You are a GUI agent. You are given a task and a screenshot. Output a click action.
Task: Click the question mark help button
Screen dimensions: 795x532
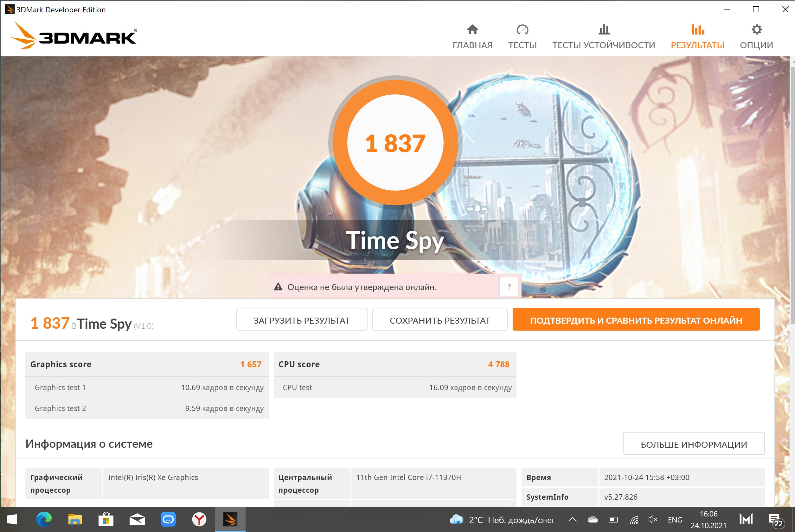pyautogui.click(x=509, y=287)
